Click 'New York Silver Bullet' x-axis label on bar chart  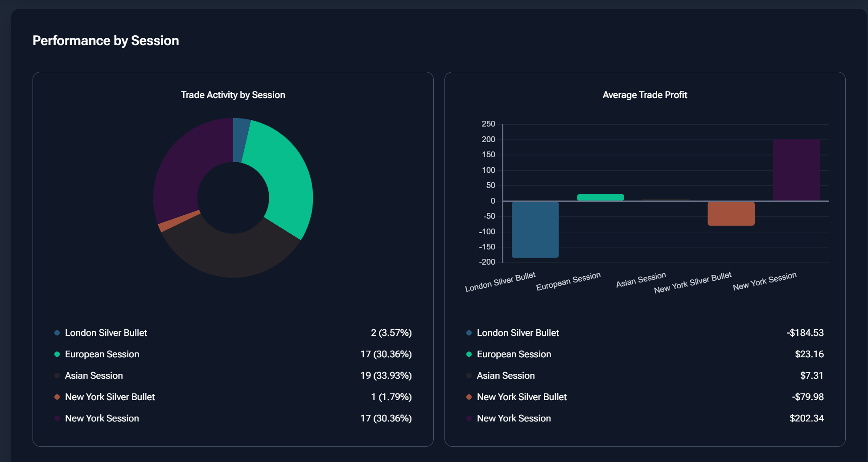click(693, 282)
